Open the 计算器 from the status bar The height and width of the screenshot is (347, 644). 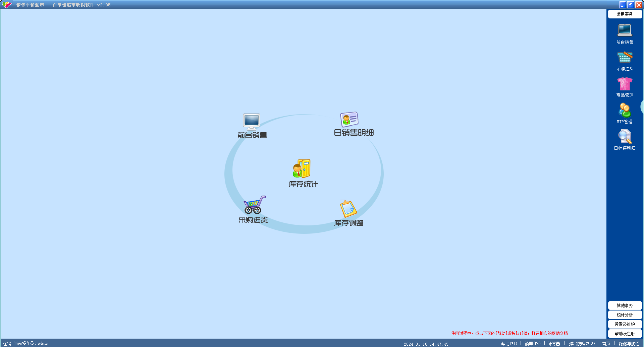(554, 344)
